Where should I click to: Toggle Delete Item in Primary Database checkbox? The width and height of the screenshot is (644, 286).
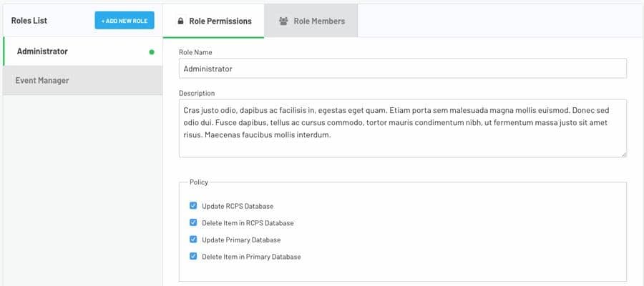tap(193, 256)
